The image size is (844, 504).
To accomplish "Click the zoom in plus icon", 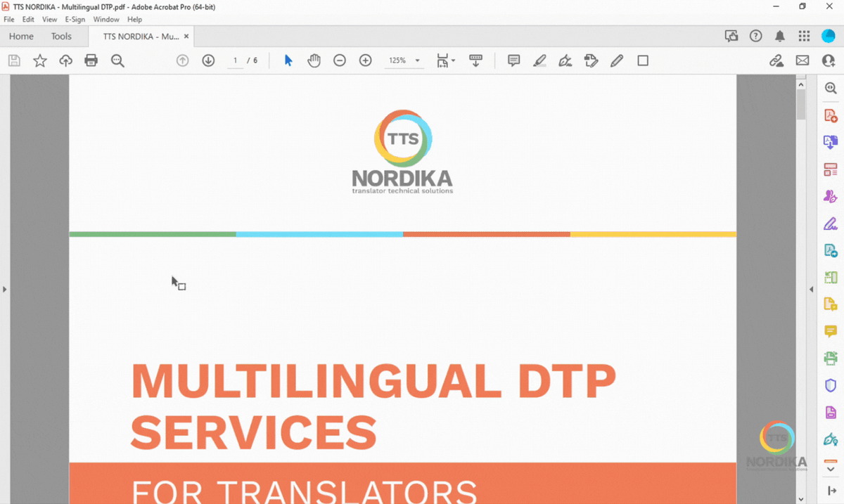I will point(365,60).
